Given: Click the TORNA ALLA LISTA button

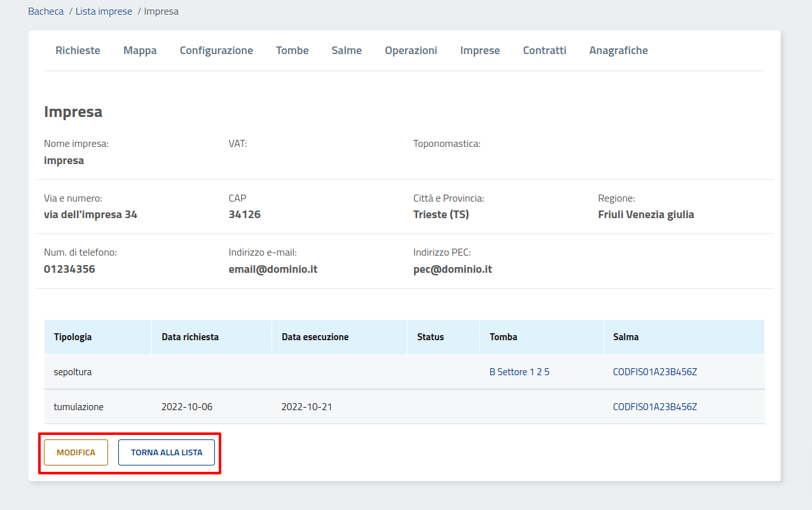Looking at the screenshot, I should click(167, 453).
